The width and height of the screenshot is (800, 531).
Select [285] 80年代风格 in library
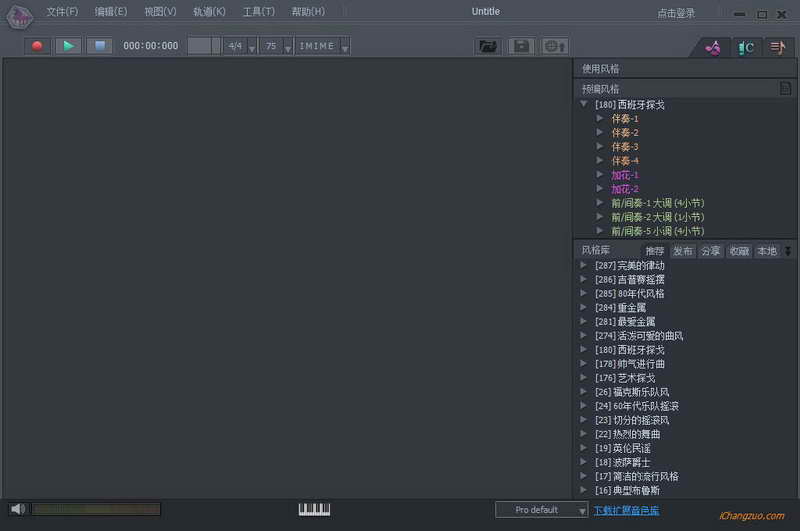[x=630, y=294]
